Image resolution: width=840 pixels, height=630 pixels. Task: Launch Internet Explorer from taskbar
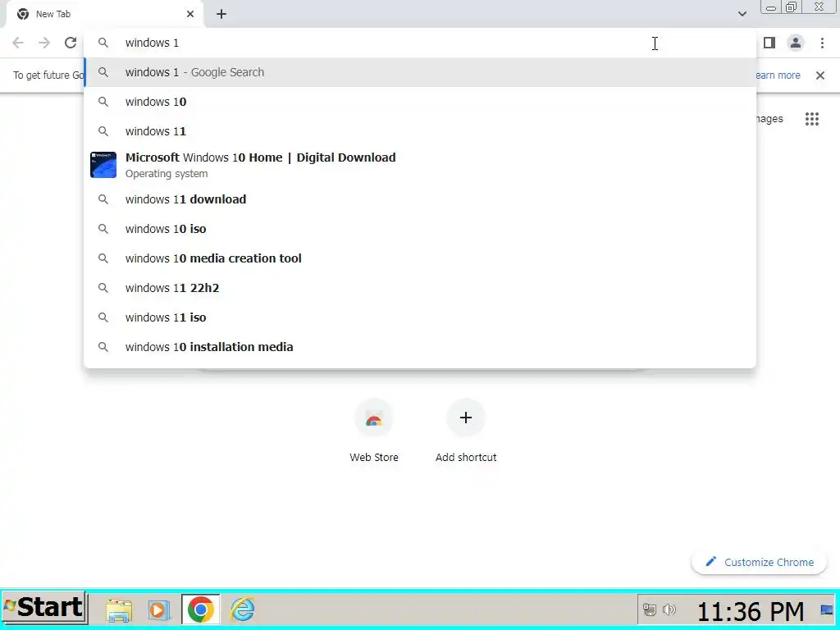(242, 609)
